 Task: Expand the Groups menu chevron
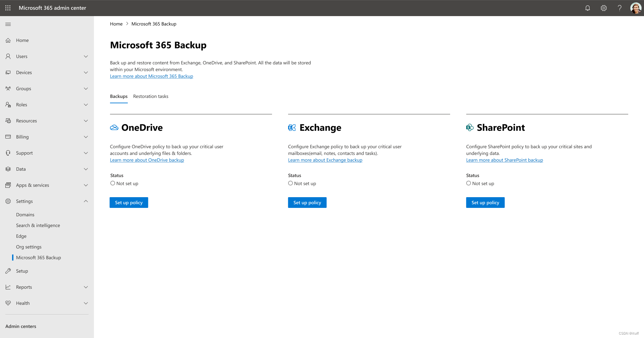[x=86, y=89]
